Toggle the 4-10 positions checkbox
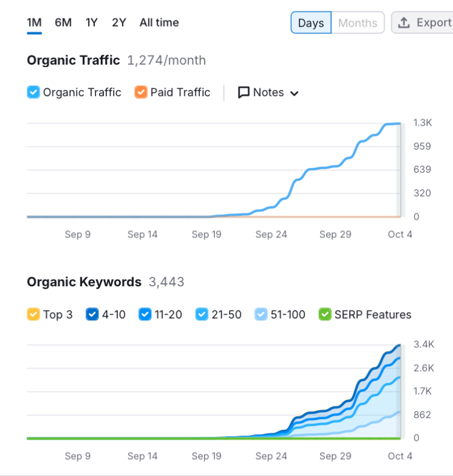The width and height of the screenshot is (453, 476). [92, 314]
